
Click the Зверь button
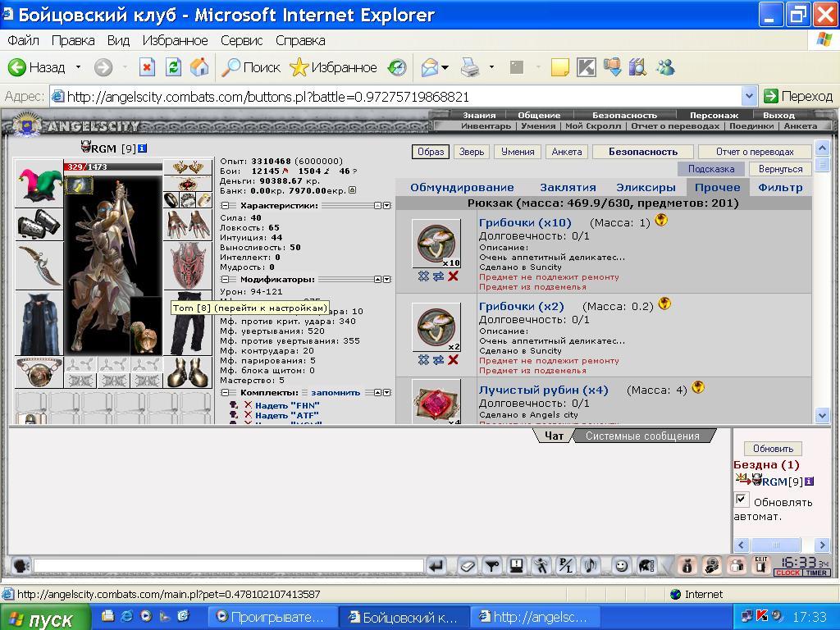[x=472, y=152]
